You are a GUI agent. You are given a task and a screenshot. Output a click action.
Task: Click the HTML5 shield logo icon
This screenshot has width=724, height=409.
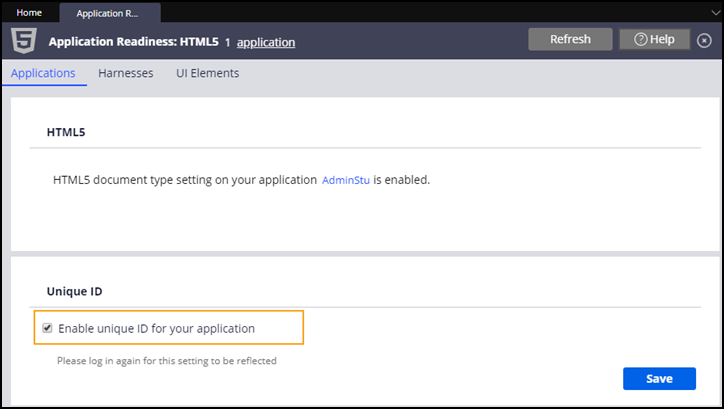point(24,41)
